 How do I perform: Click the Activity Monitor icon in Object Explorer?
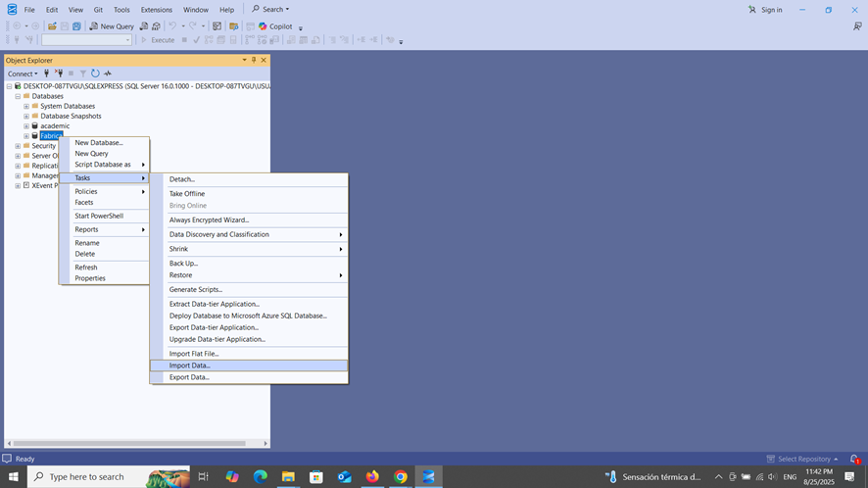pos(108,73)
